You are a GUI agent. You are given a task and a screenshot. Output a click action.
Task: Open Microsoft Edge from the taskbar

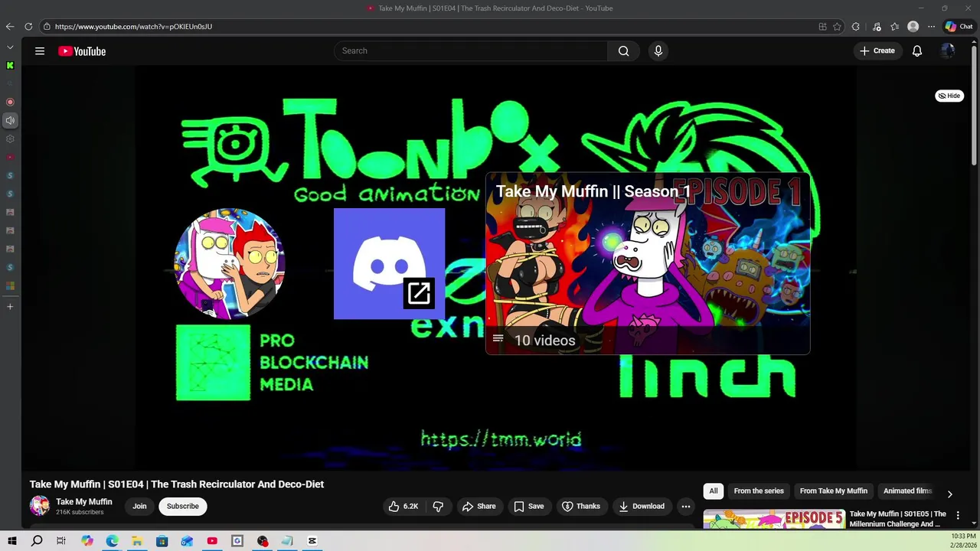click(112, 541)
